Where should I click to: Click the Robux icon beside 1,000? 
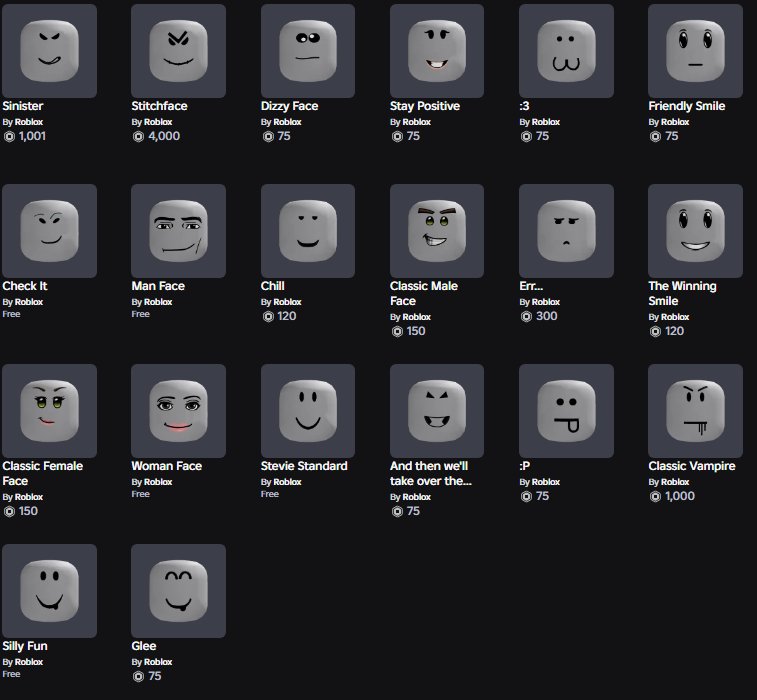click(x=655, y=497)
